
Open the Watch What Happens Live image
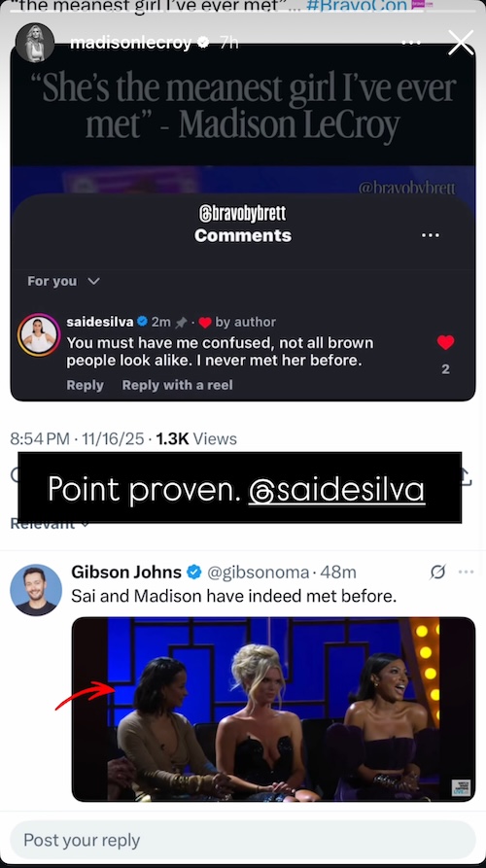click(273, 710)
